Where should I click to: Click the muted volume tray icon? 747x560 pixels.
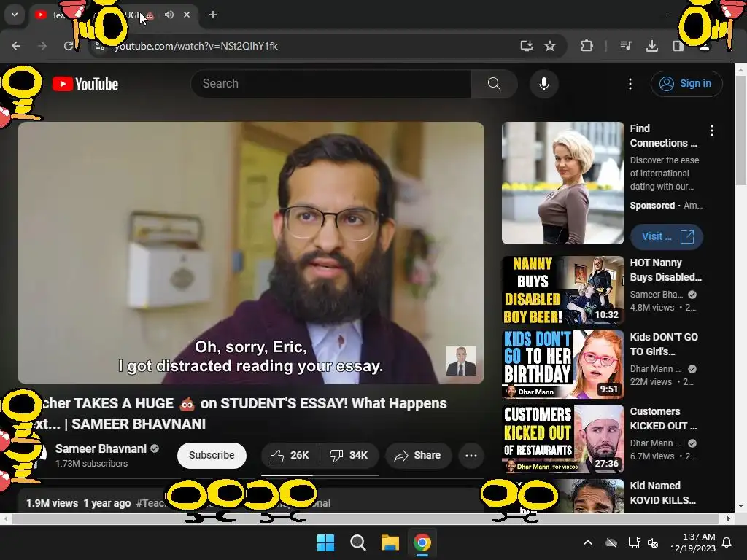[x=653, y=542]
